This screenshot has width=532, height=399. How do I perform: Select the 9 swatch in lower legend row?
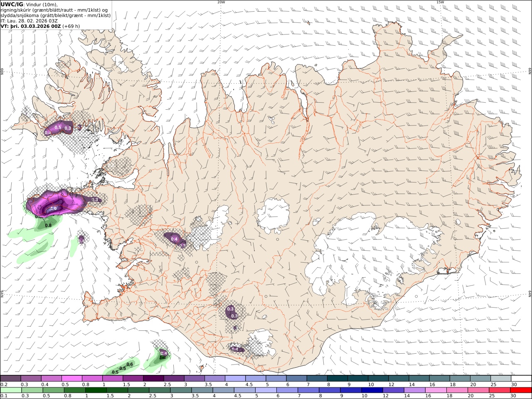pyautogui.click(x=350, y=390)
